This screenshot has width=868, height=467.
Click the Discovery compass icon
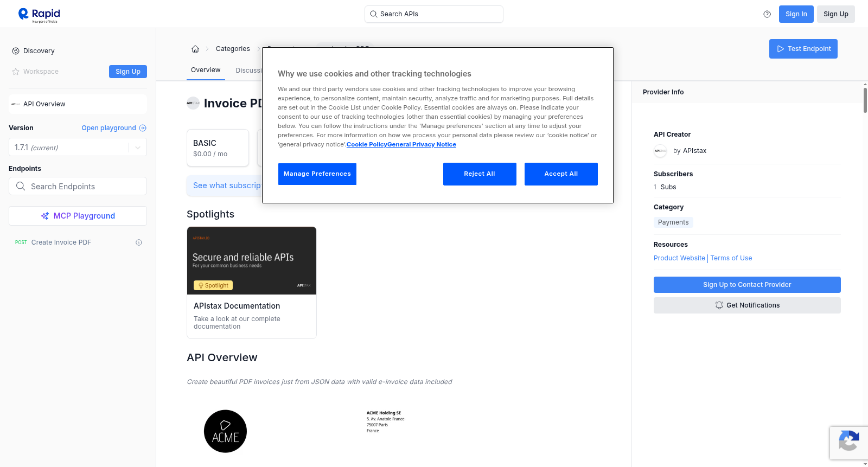16,51
